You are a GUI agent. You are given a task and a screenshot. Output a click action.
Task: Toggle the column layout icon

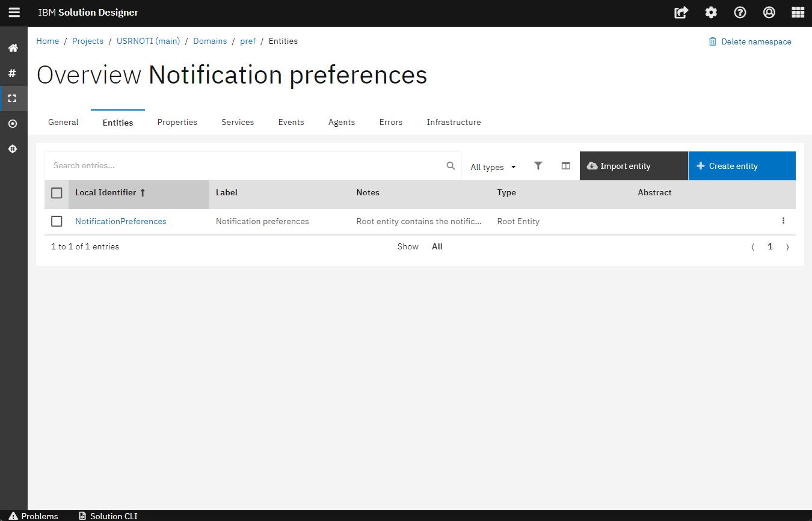(x=565, y=166)
